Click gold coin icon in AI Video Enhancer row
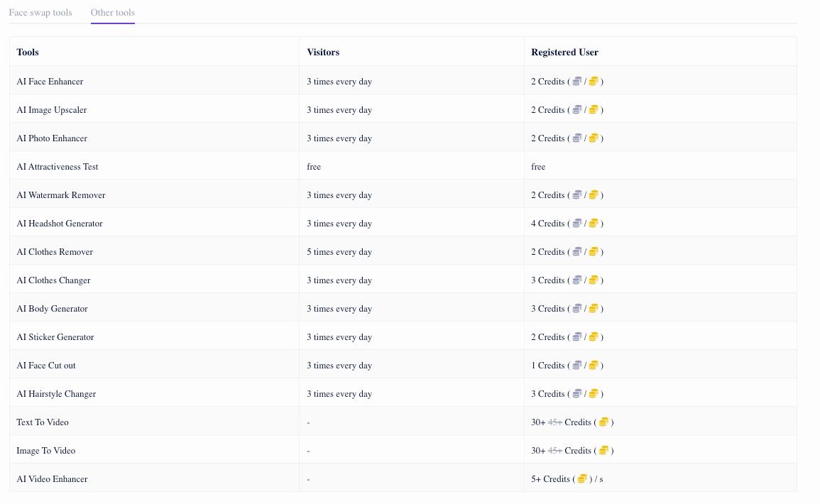This screenshot has width=820, height=504. (582, 479)
